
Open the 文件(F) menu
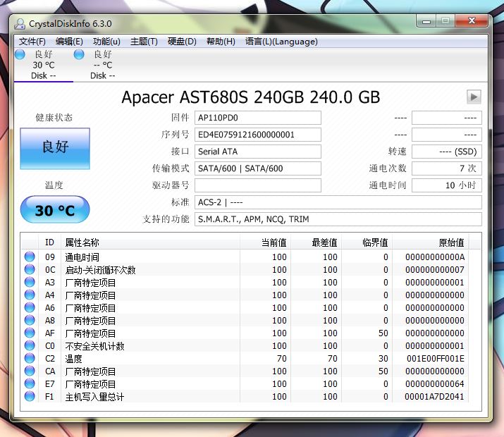[x=32, y=42]
